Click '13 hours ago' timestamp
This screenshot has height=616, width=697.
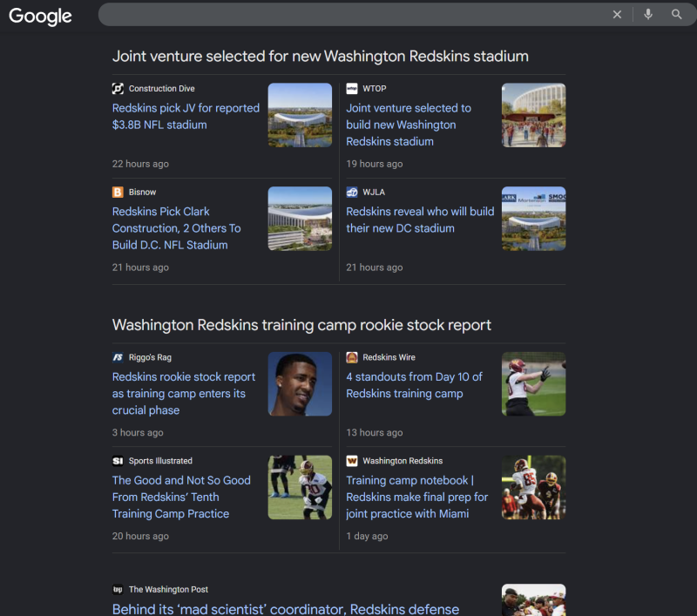click(x=375, y=432)
